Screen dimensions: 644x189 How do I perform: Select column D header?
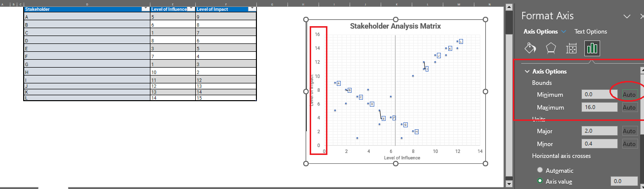point(87,4)
